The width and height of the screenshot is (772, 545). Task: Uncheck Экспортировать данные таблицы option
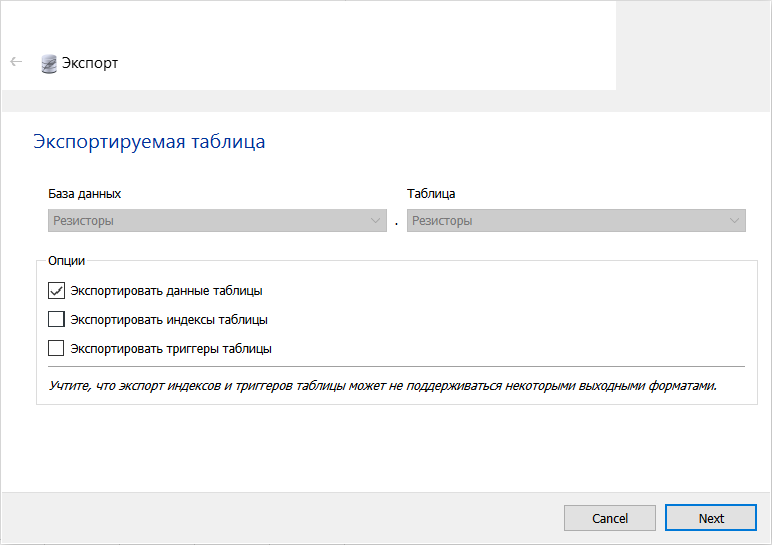pyautogui.click(x=56, y=291)
